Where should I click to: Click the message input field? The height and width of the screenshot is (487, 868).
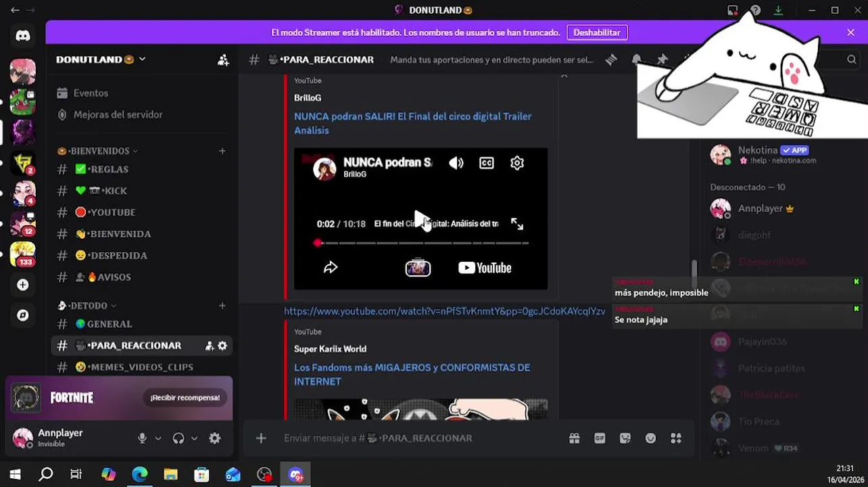click(x=419, y=438)
